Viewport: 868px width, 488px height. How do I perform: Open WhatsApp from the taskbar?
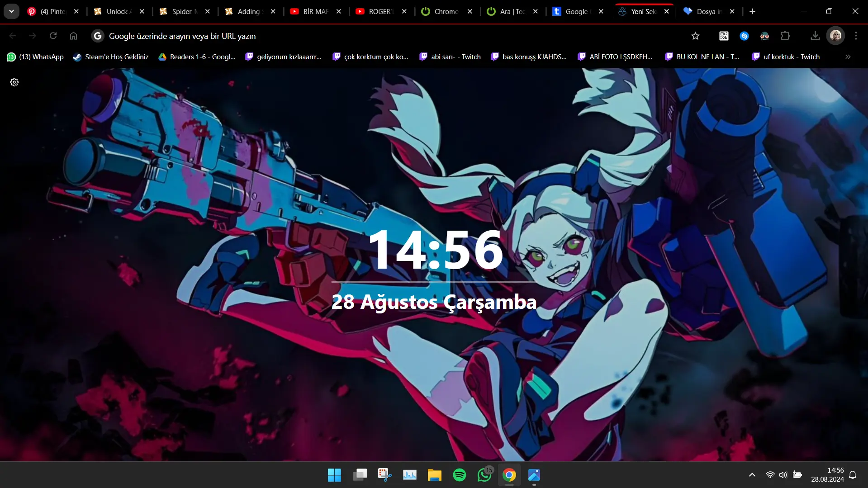click(x=484, y=475)
